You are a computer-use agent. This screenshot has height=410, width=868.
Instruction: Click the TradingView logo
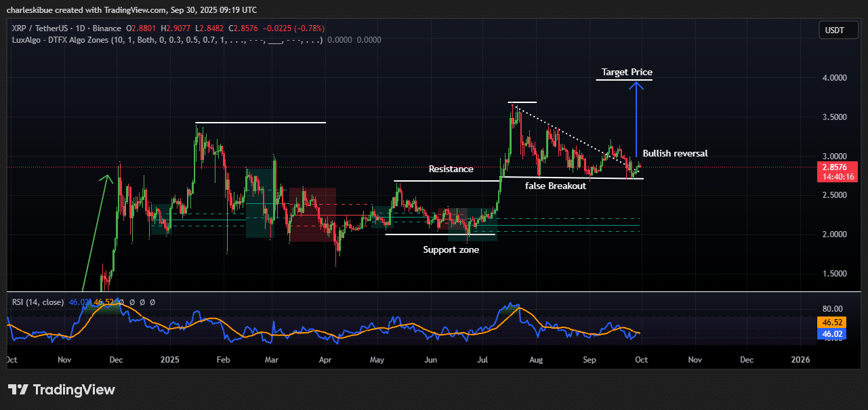click(x=62, y=390)
